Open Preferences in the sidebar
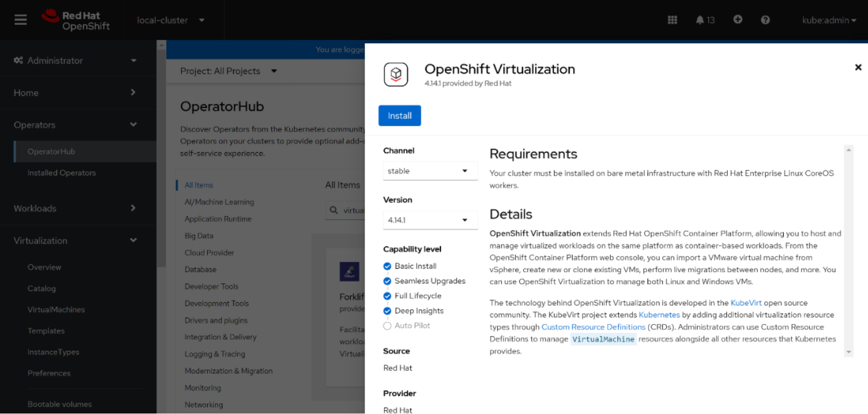The height and width of the screenshot is (414, 868). pos(49,373)
